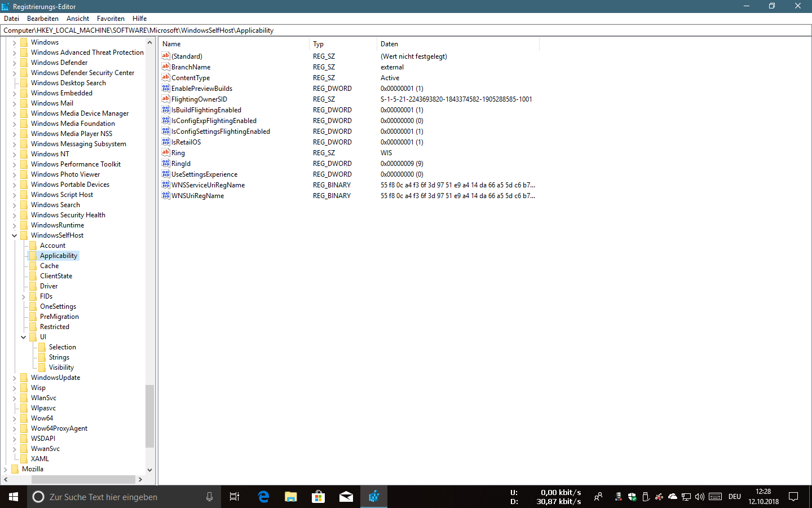Click the (Standard) default value icon
The width and height of the screenshot is (812, 508).
[x=166, y=56]
